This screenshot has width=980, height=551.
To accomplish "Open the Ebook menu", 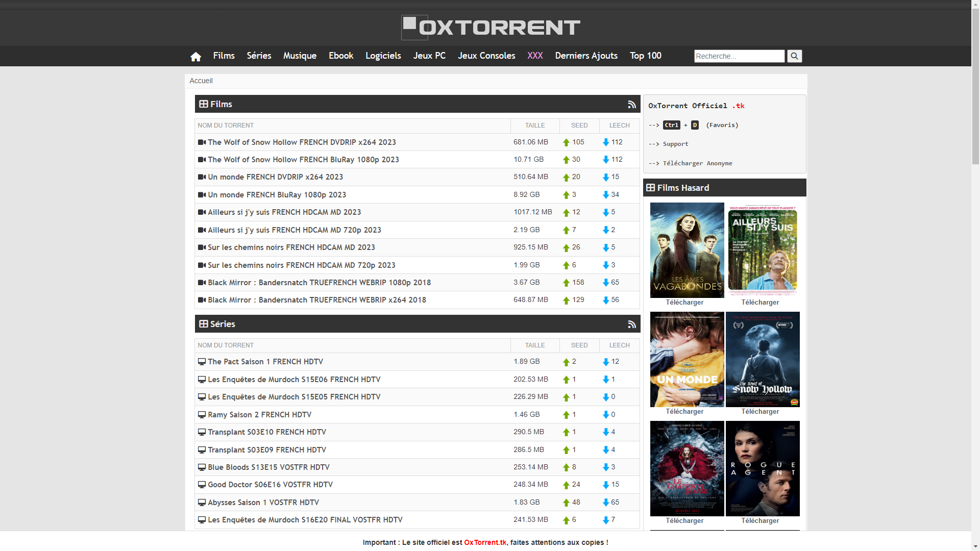I will pyautogui.click(x=341, y=56).
